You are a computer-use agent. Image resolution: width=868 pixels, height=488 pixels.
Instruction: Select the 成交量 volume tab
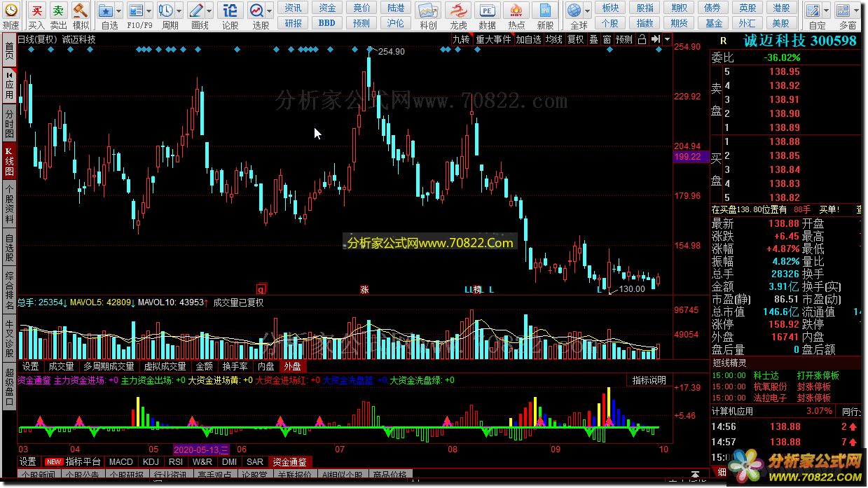61,366
